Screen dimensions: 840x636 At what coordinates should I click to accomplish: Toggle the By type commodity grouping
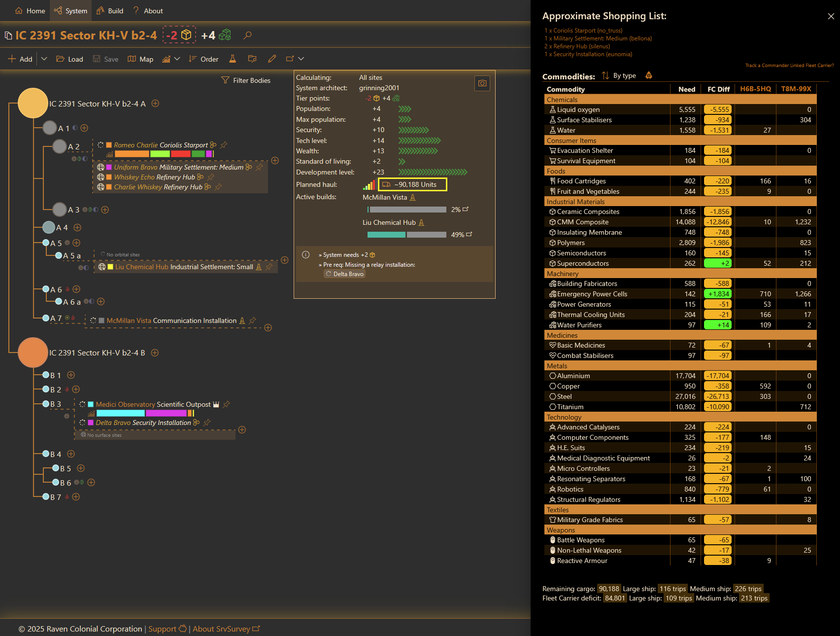[624, 75]
